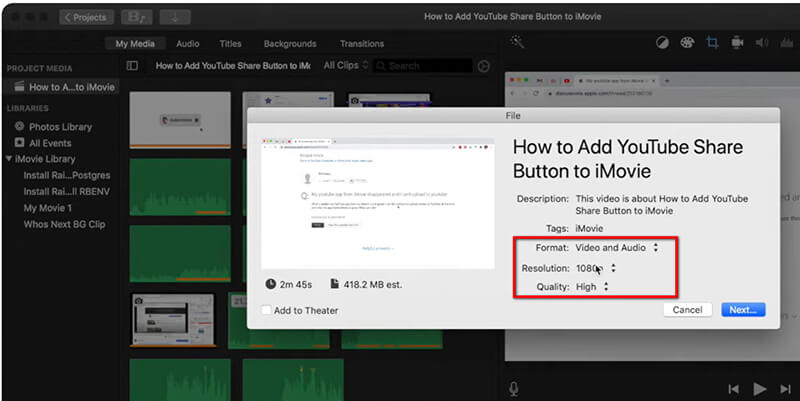800x401 pixels.
Task: Open the noise reduction equalizer tool
Action: [786, 43]
